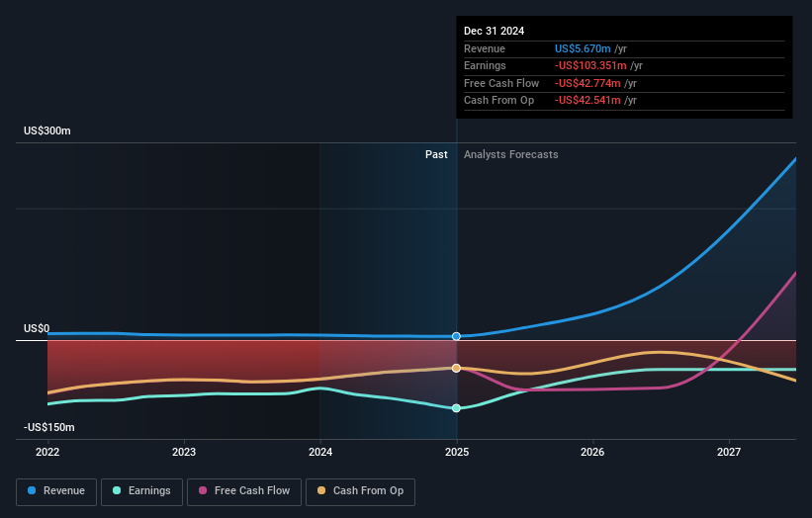Click Earnings value -US$103.351m in tooltip

(590, 65)
